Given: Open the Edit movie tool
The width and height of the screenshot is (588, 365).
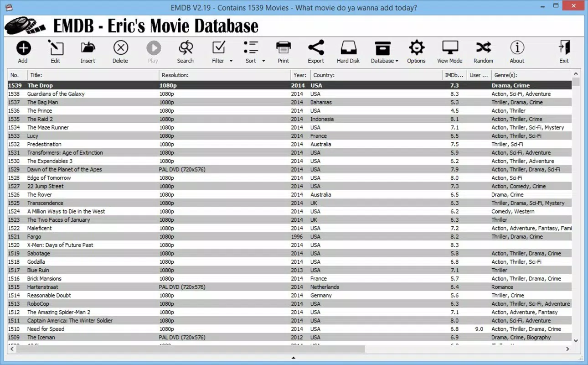Looking at the screenshot, I should (x=56, y=48).
